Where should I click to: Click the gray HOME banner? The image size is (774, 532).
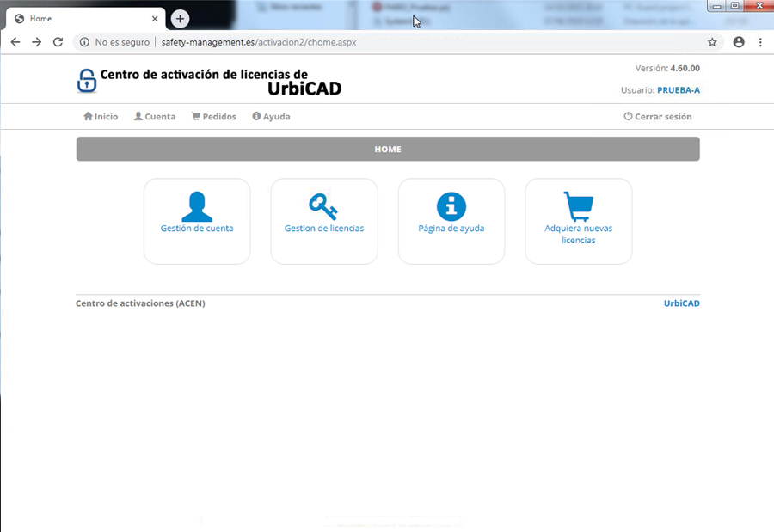point(388,149)
